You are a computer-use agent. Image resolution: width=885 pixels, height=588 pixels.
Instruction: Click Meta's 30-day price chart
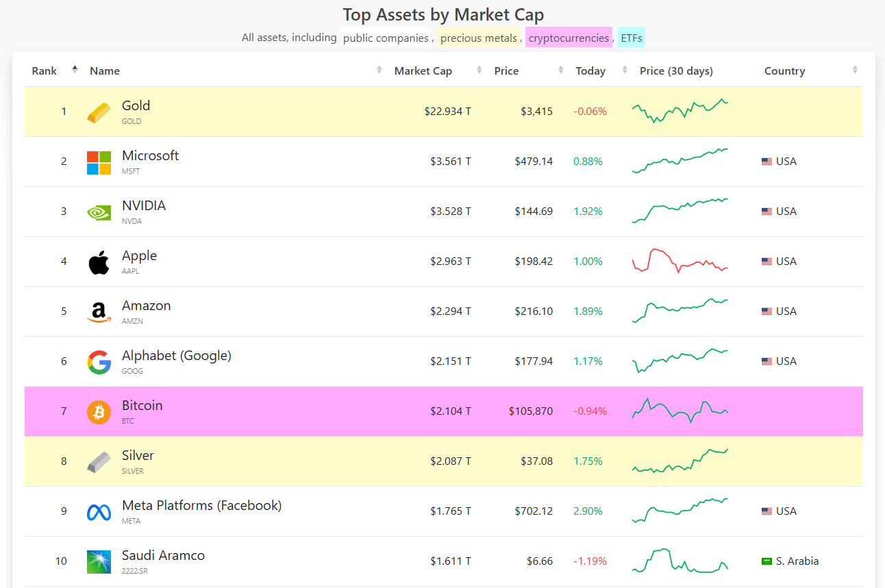680,511
